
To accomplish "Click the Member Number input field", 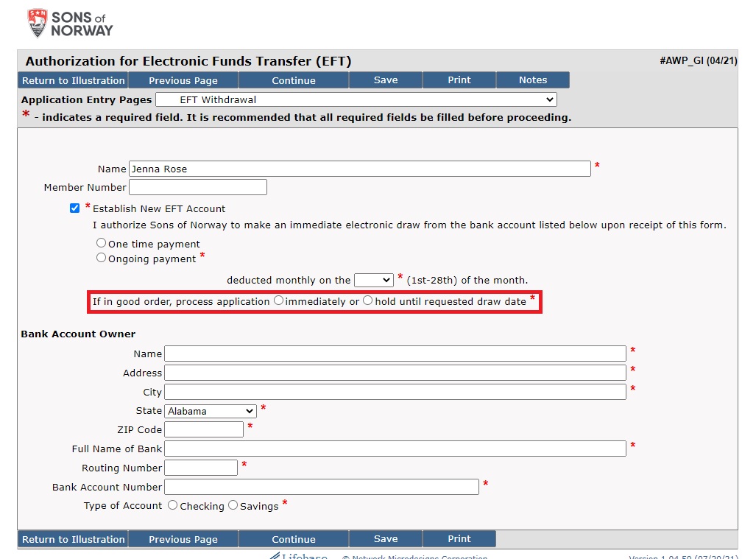I will 198,187.
